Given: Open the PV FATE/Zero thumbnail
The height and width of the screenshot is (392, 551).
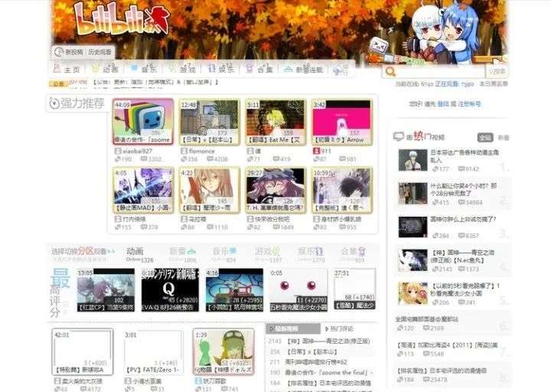Looking at the screenshot, I should pos(153,351).
